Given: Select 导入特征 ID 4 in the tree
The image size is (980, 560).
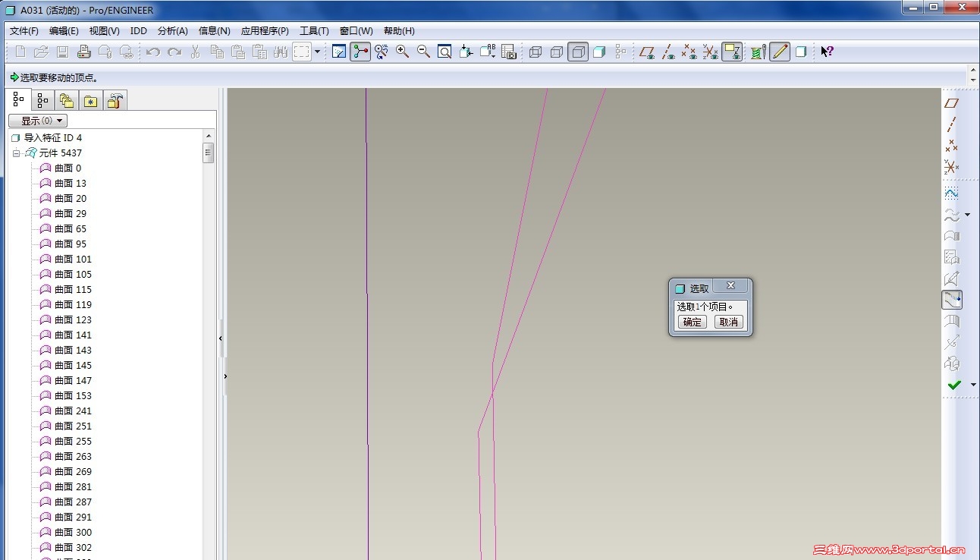Looking at the screenshot, I should tap(53, 138).
